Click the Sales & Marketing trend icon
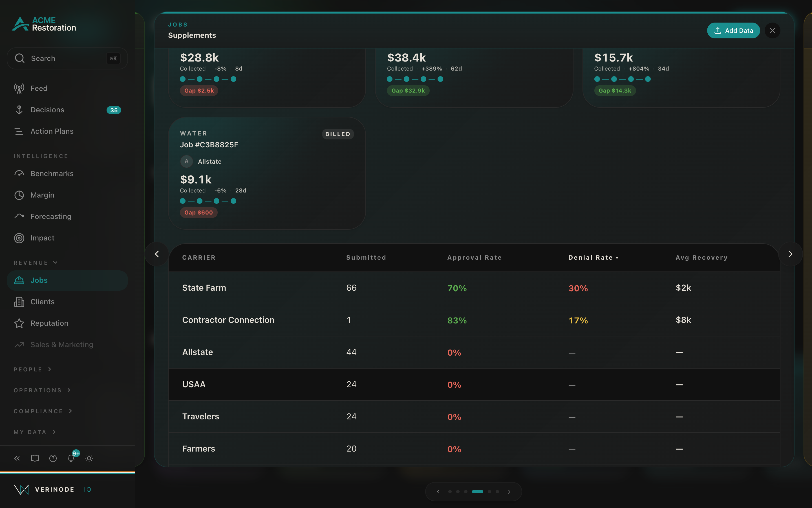 point(19,345)
